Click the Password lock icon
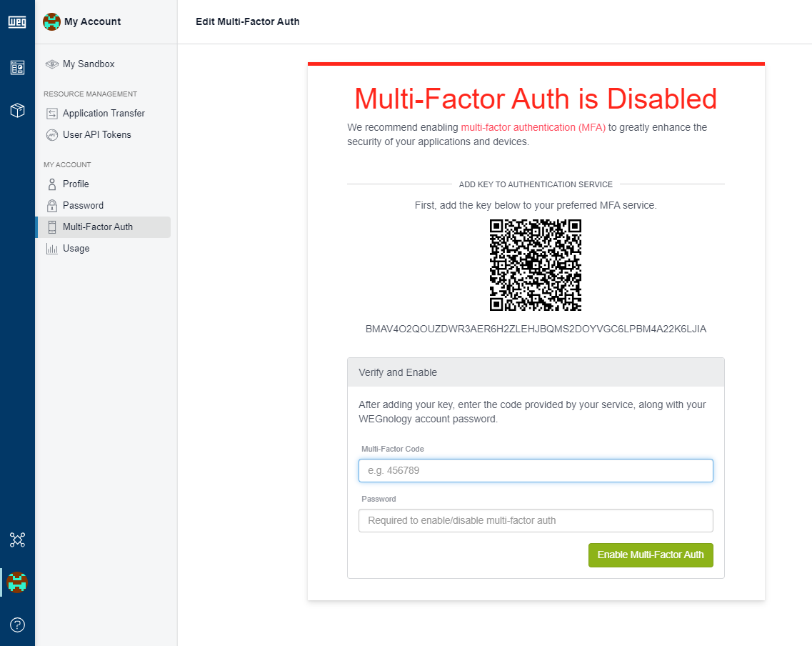This screenshot has width=812, height=646. 52,206
